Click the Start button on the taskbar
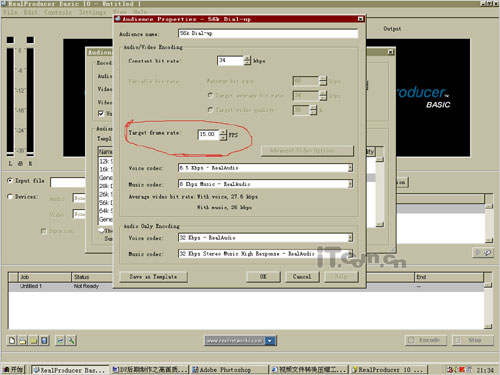Image resolution: width=500 pixels, height=375 pixels. (14, 369)
